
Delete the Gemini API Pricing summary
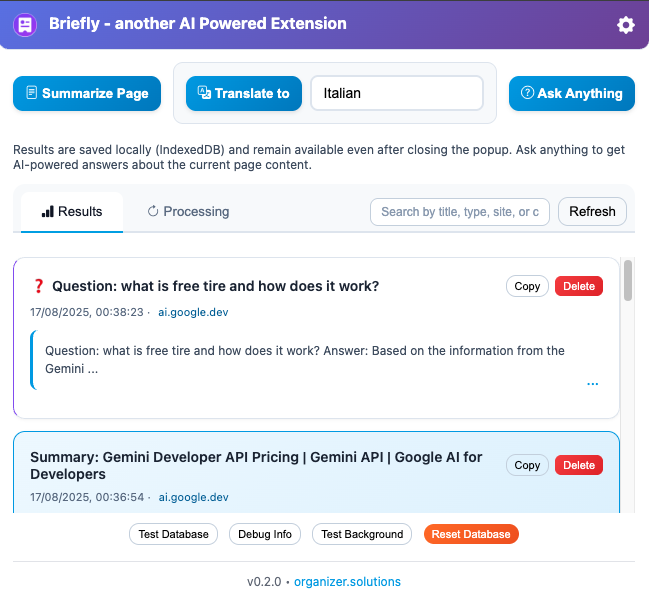[579, 465]
